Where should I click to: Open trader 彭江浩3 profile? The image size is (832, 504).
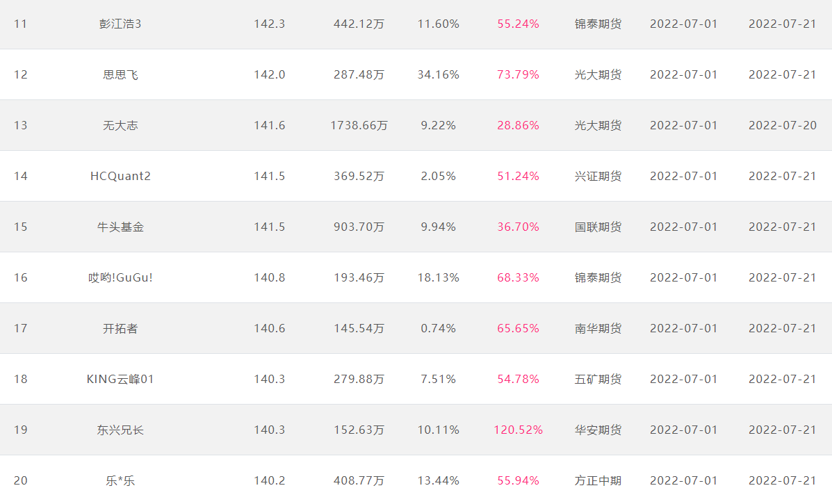(x=120, y=24)
